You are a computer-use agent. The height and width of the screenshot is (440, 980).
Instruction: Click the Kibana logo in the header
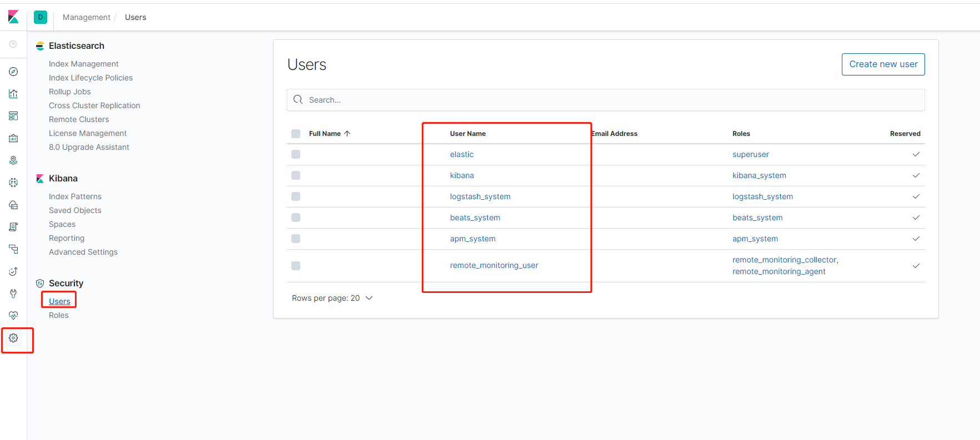click(13, 17)
